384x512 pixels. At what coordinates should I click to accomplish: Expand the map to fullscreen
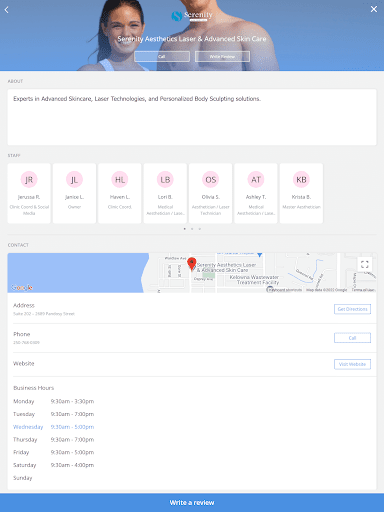pos(365,264)
